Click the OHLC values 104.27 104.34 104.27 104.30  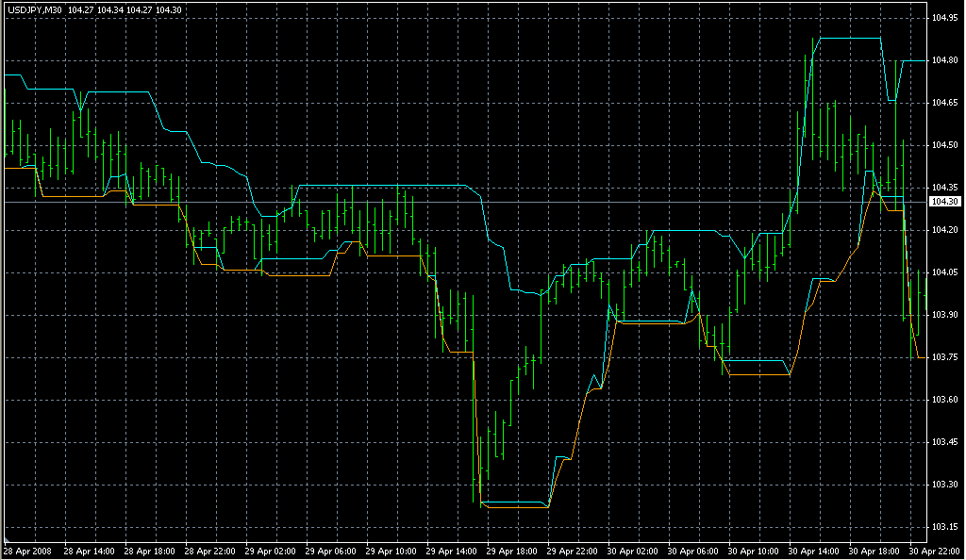tap(125, 9)
